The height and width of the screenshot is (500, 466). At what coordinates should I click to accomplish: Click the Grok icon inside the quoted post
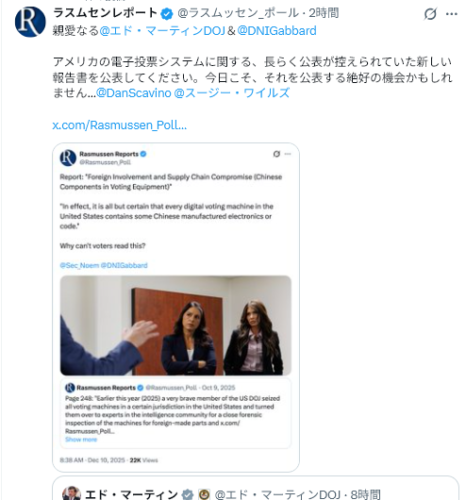[x=276, y=154]
